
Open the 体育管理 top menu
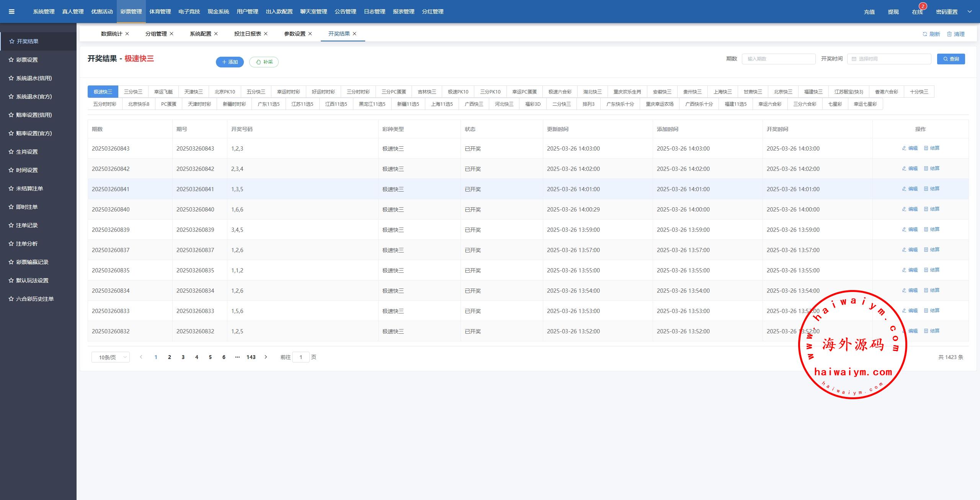(x=160, y=11)
